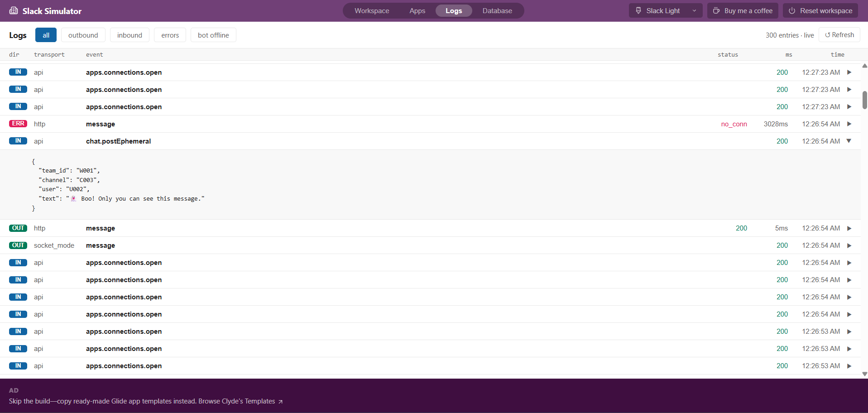
Task: Toggle the errors log filter
Action: tap(170, 35)
